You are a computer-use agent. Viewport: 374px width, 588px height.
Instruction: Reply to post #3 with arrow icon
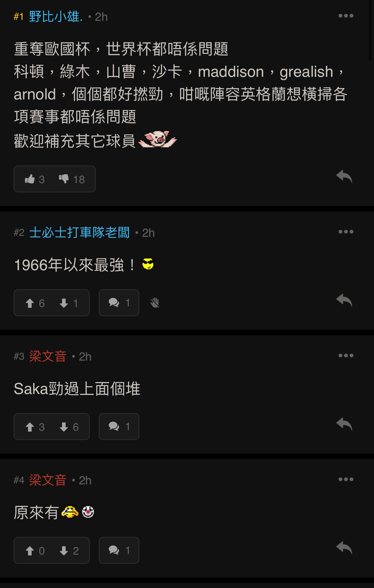coord(344,424)
